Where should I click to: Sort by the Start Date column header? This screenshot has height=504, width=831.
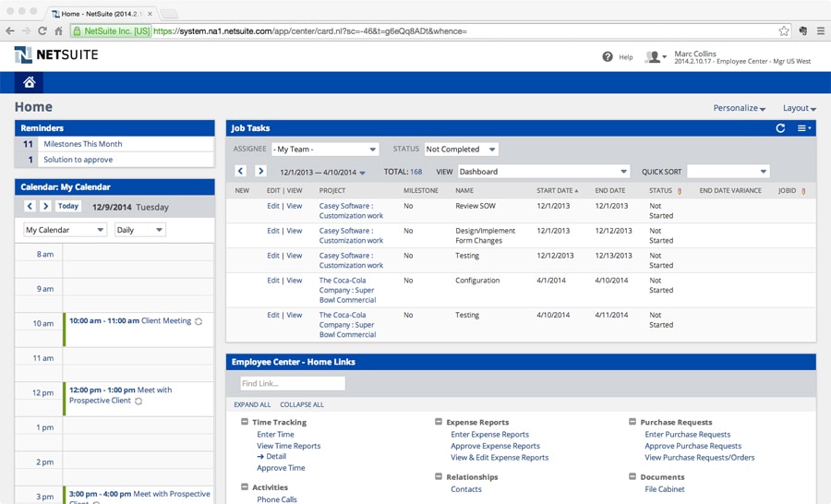[555, 191]
